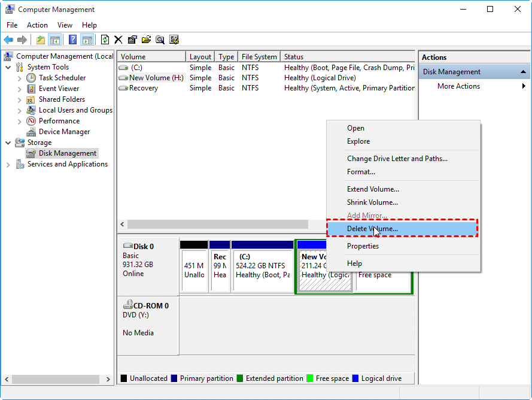Viewport: 532px width, 400px height.
Task: Sort by the Status column header
Action: point(348,57)
